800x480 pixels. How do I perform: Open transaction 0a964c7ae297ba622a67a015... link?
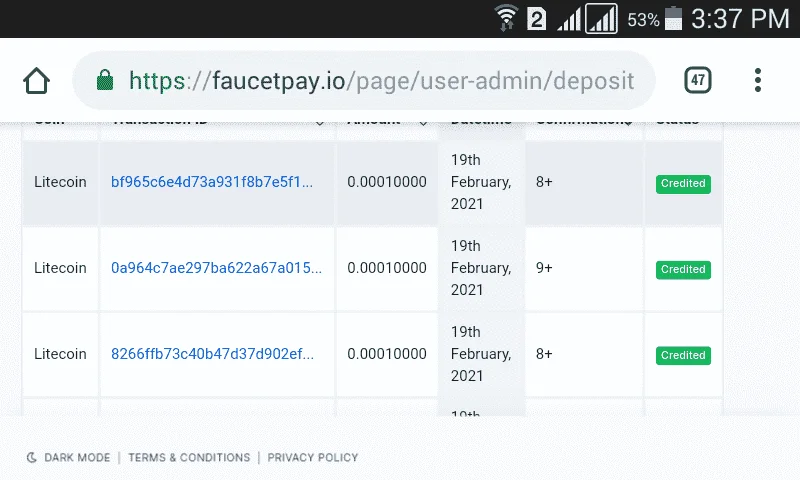click(216, 268)
